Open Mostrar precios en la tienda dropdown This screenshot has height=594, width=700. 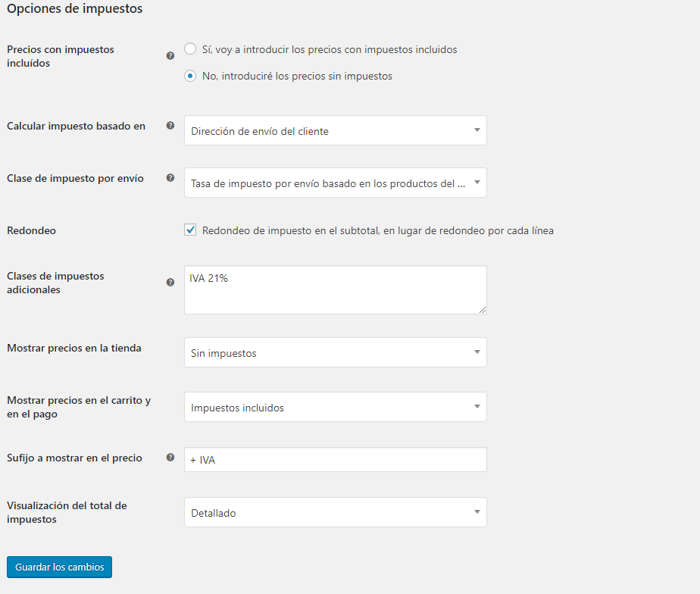336,352
